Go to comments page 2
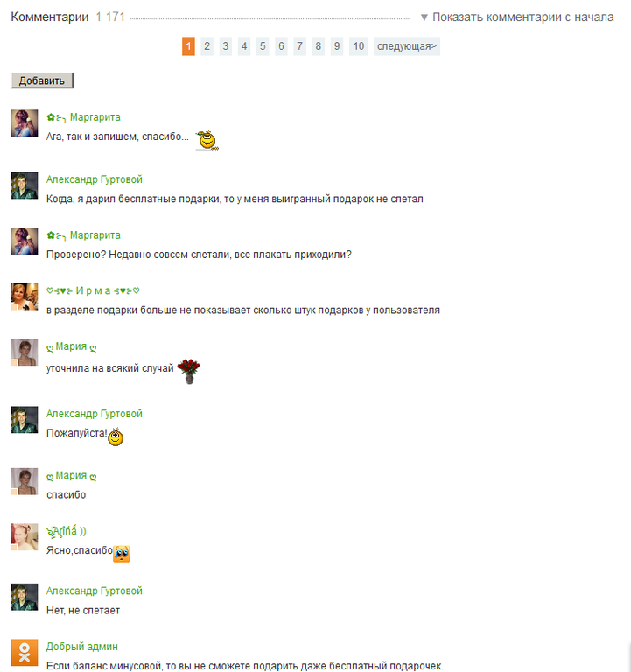 (x=207, y=46)
